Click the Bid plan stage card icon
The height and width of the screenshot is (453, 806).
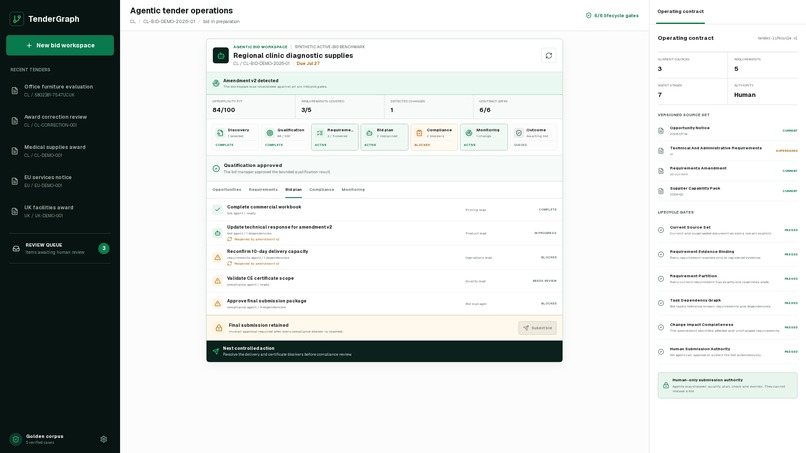click(369, 133)
